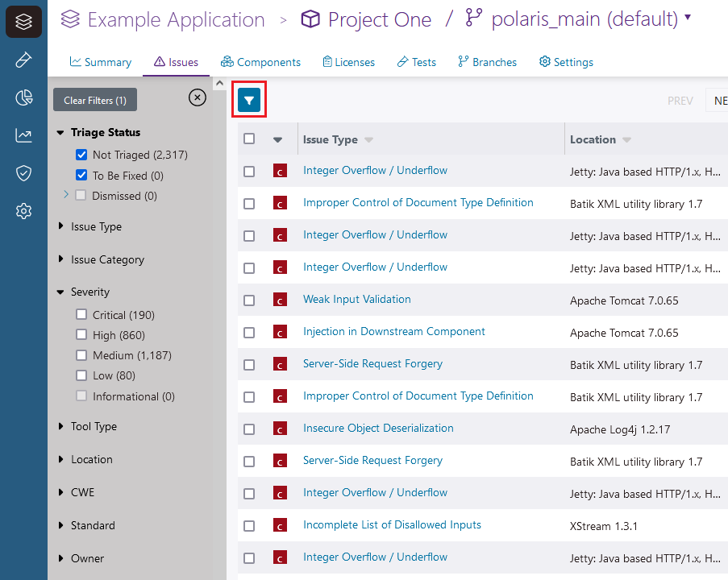The width and height of the screenshot is (728, 580).
Task: Click the blue filter funnel icon
Action: (249, 101)
